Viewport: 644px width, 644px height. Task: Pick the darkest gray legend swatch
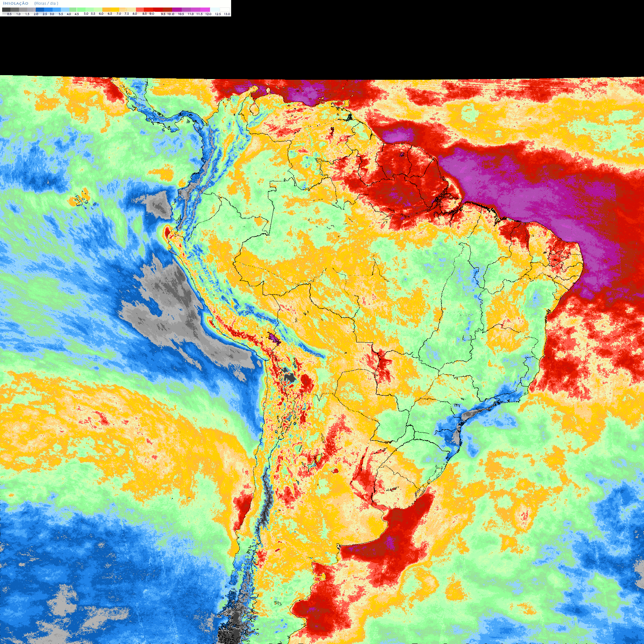point(6,10)
